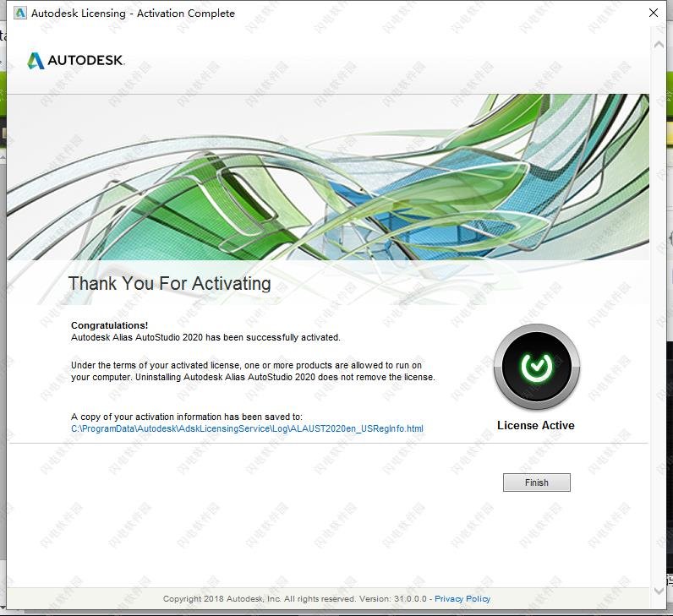Click the scroll up arrow on the right scrollbar
The height and width of the screenshot is (616, 673).
[659, 45]
